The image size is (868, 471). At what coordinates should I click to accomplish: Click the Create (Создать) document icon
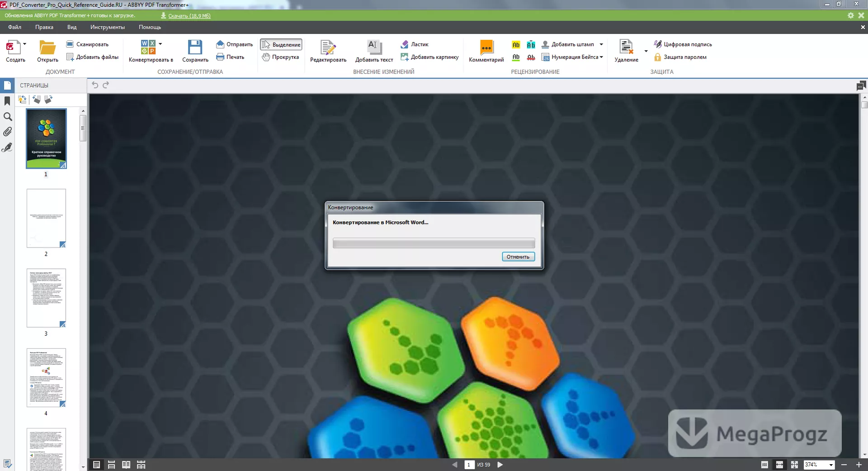tap(14, 47)
